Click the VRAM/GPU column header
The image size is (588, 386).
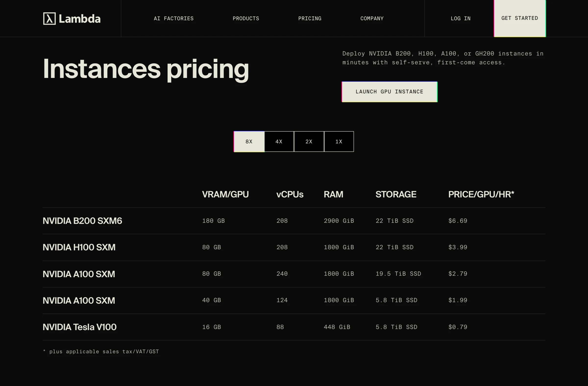coord(225,195)
